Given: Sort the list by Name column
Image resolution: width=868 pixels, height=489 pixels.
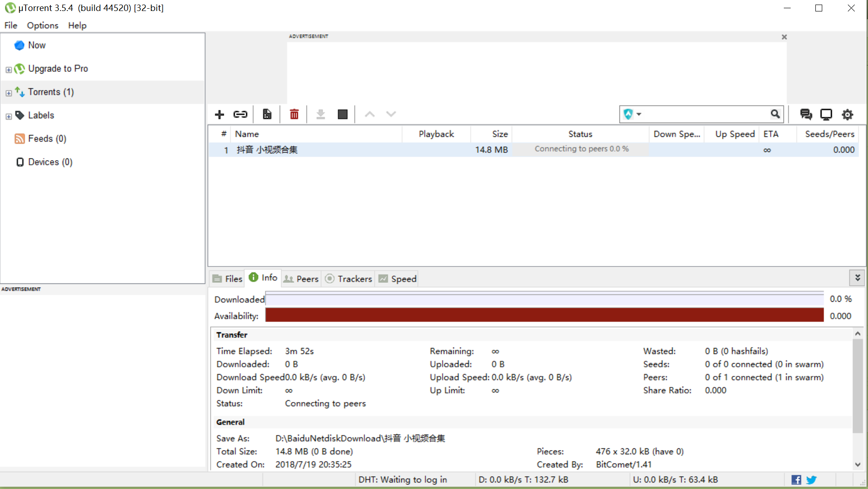Looking at the screenshot, I should pyautogui.click(x=316, y=134).
